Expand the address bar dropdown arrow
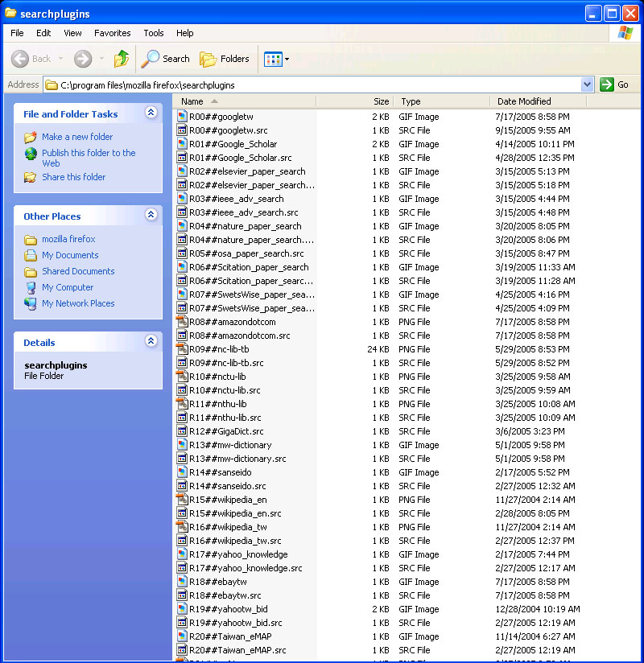This screenshot has height=663, width=644. (x=587, y=84)
